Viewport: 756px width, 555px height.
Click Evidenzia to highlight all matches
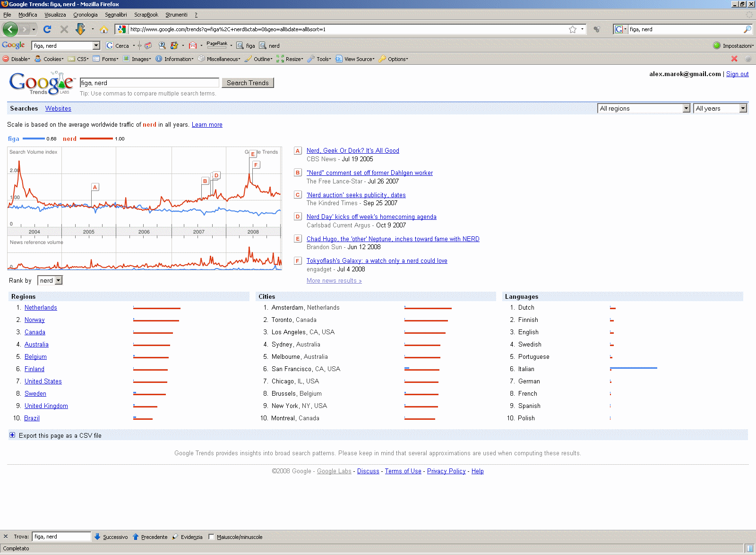pyautogui.click(x=188, y=537)
